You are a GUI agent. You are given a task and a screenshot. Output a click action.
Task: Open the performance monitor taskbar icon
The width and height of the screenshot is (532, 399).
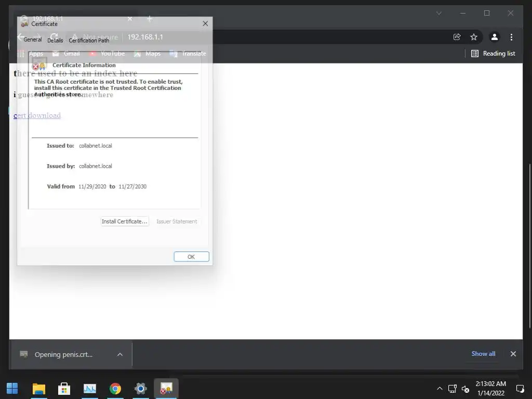[x=90, y=389]
